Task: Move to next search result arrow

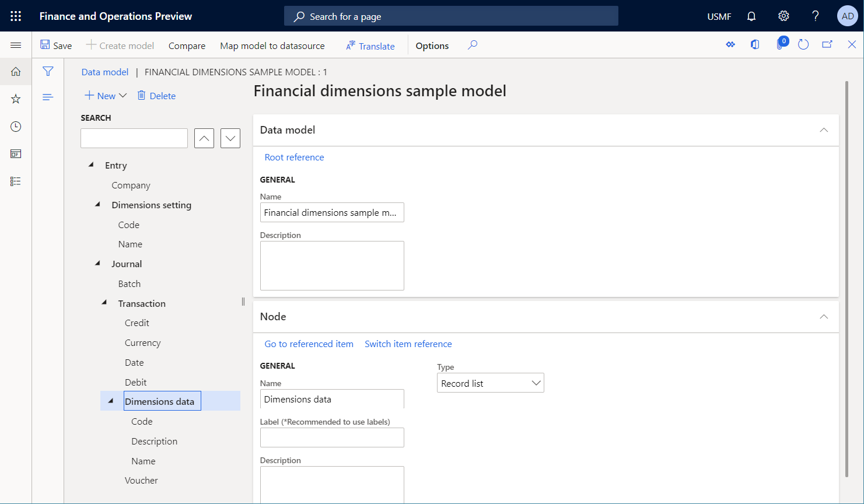Action: (230, 138)
